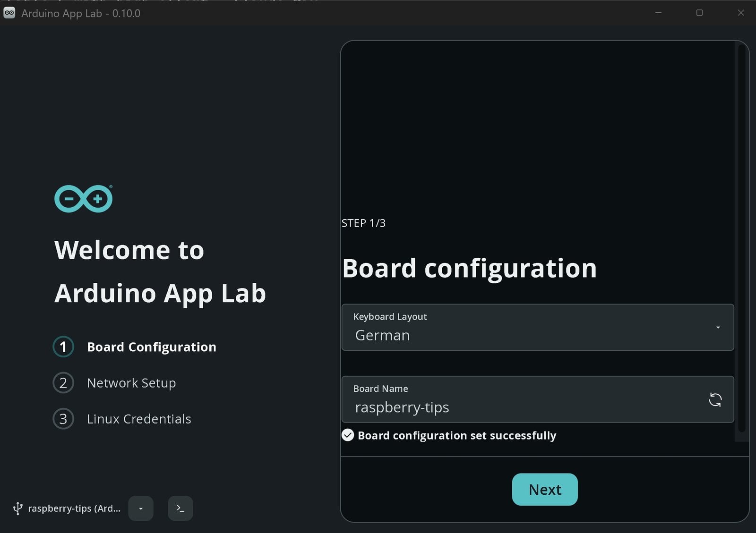The width and height of the screenshot is (756, 533).
Task: Click the USB connection icon
Action: coord(17,508)
